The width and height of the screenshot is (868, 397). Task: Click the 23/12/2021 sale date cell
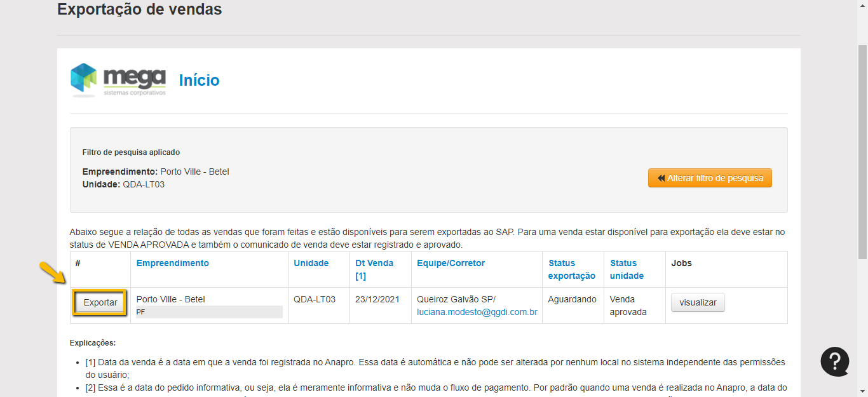pos(377,299)
